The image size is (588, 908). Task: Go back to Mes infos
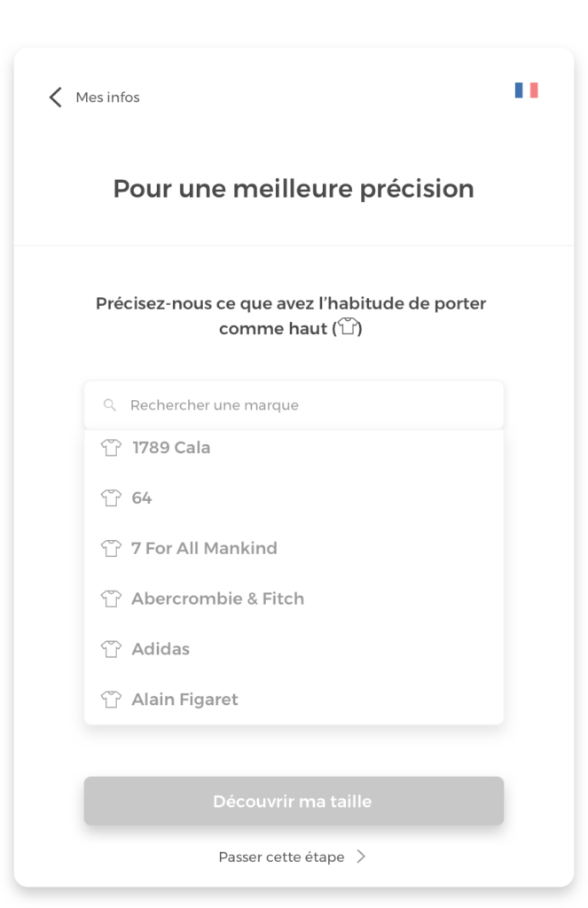[x=107, y=98]
